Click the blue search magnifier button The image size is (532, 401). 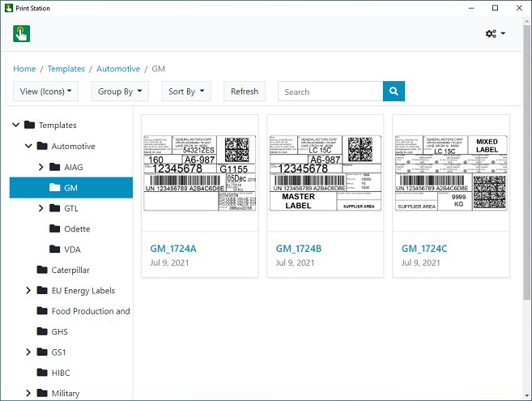point(394,91)
